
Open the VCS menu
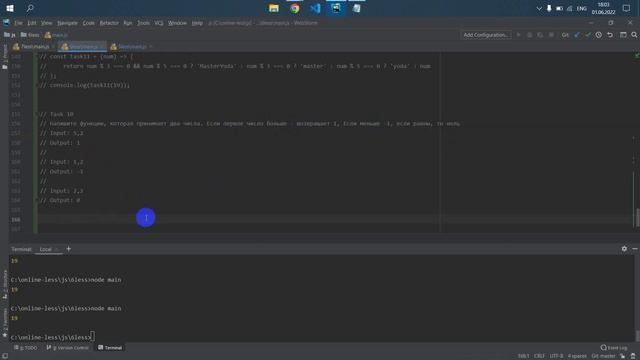(159, 23)
